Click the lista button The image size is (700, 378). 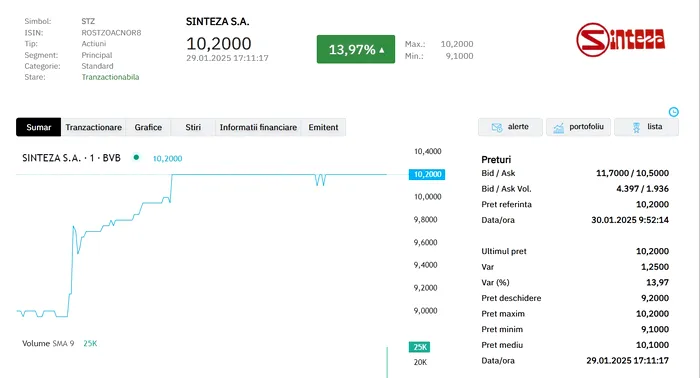(646, 127)
